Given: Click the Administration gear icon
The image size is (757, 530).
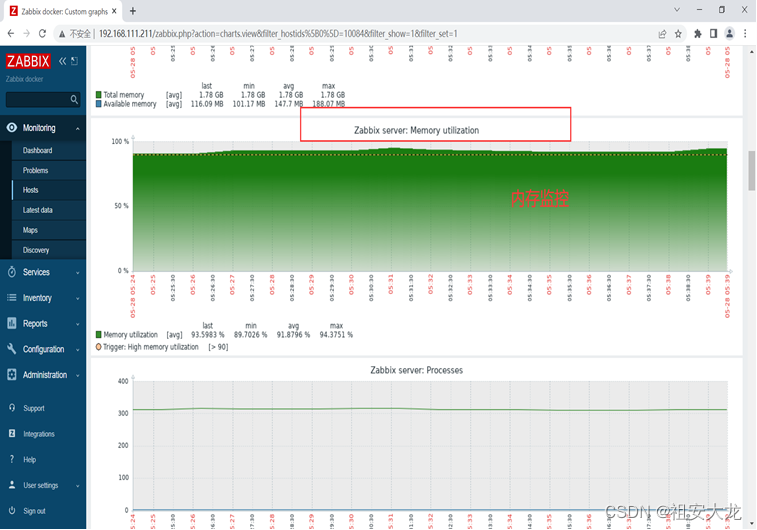Looking at the screenshot, I should (x=12, y=375).
